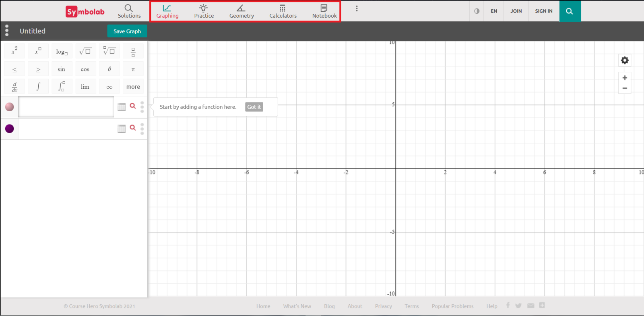The height and width of the screenshot is (316, 644).
Task: Insert the fraction template
Action: coord(133,51)
